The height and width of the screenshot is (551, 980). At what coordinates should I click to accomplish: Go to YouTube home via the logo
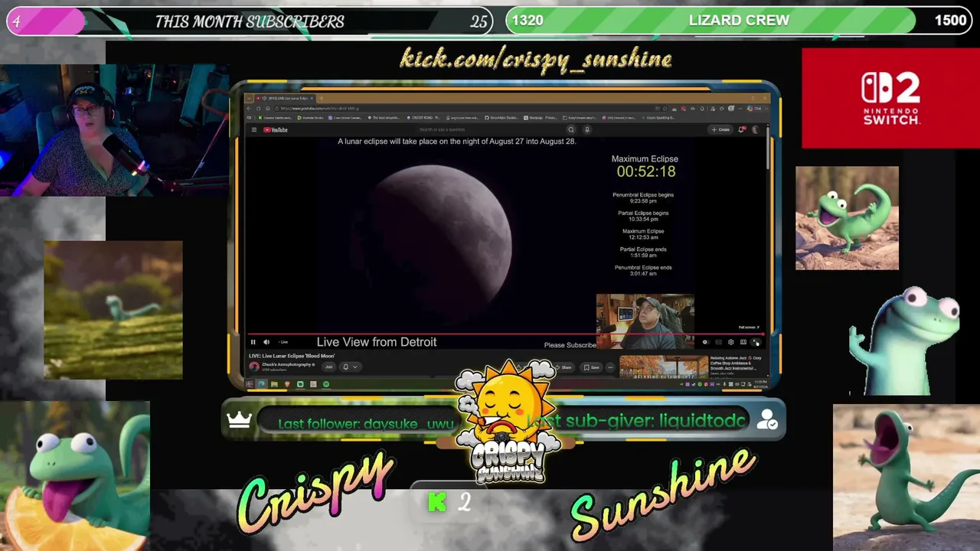click(276, 129)
